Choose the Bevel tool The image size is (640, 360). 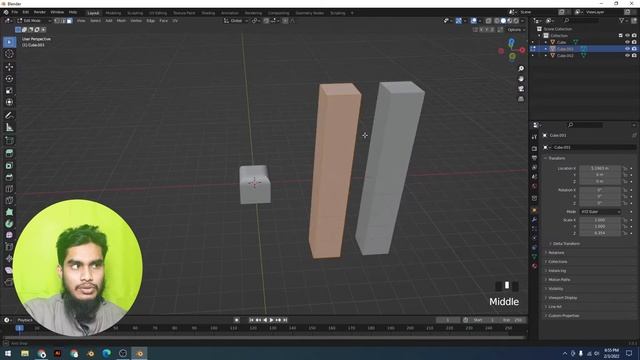pyautogui.click(x=9, y=177)
